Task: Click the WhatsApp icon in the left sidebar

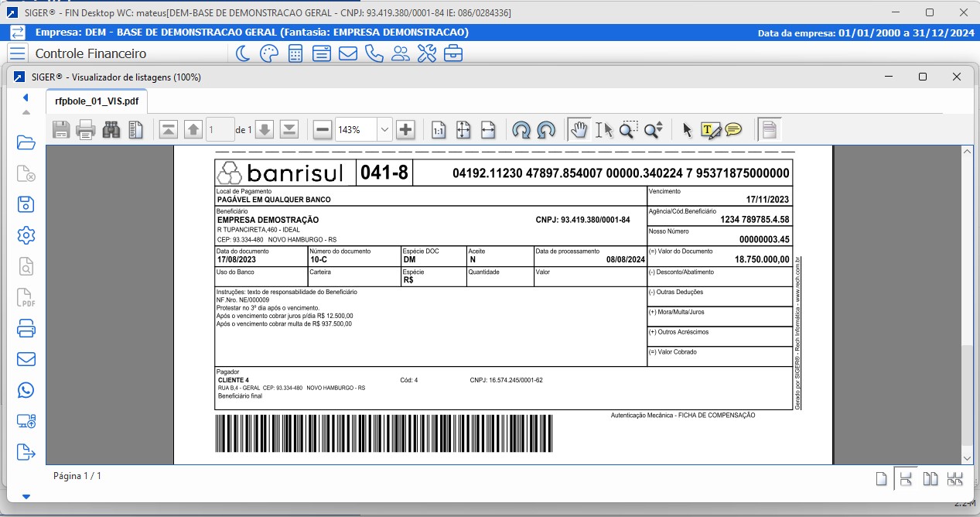Action: coord(26,390)
